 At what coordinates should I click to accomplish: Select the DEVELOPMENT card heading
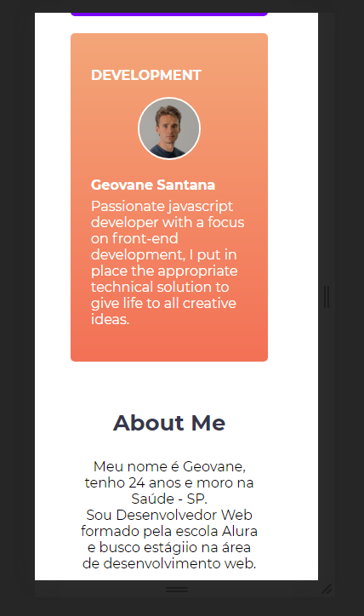click(x=146, y=75)
